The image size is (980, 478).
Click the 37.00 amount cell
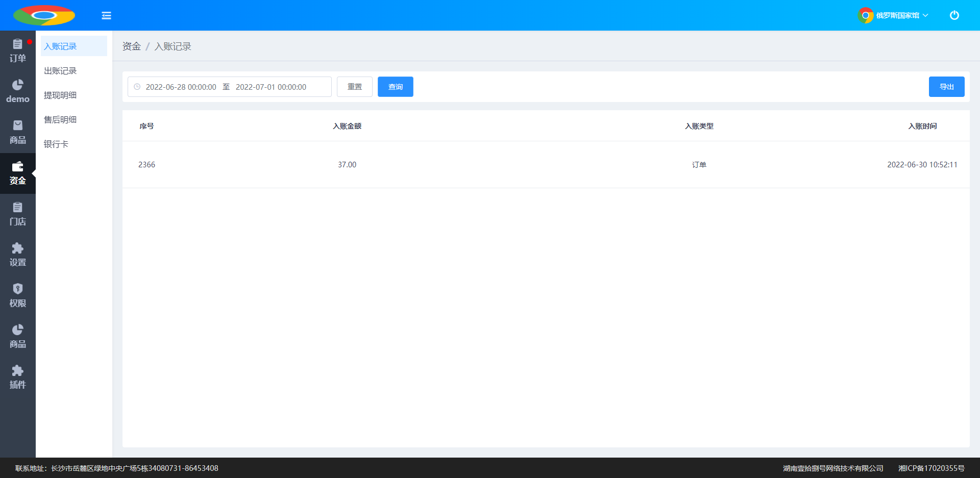[x=347, y=165]
